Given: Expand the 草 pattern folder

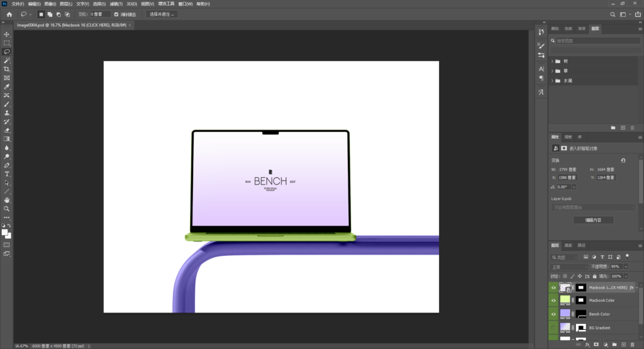Looking at the screenshot, I should pyautogui.click(x=552, y=71).
